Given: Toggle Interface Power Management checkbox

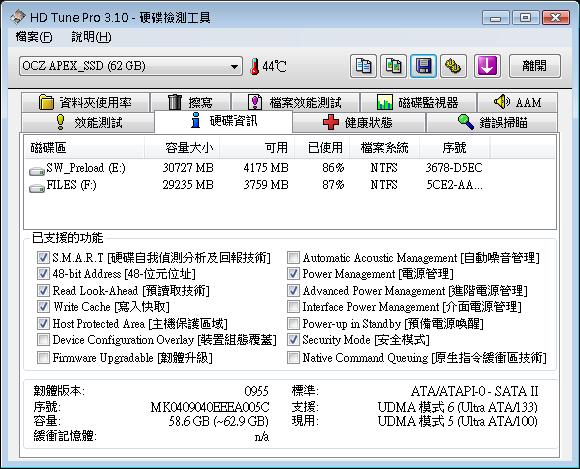Looking at the screenshot, I should pos(293,307).
